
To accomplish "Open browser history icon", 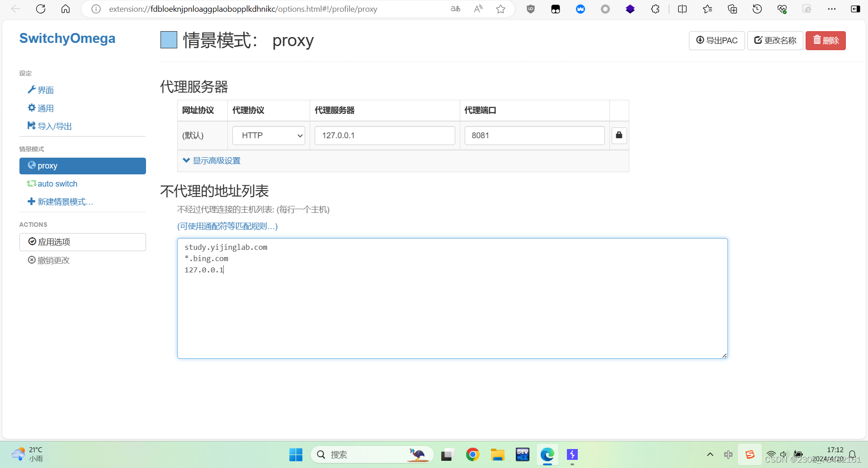I will pyautogui.click(x=757, y=9).
